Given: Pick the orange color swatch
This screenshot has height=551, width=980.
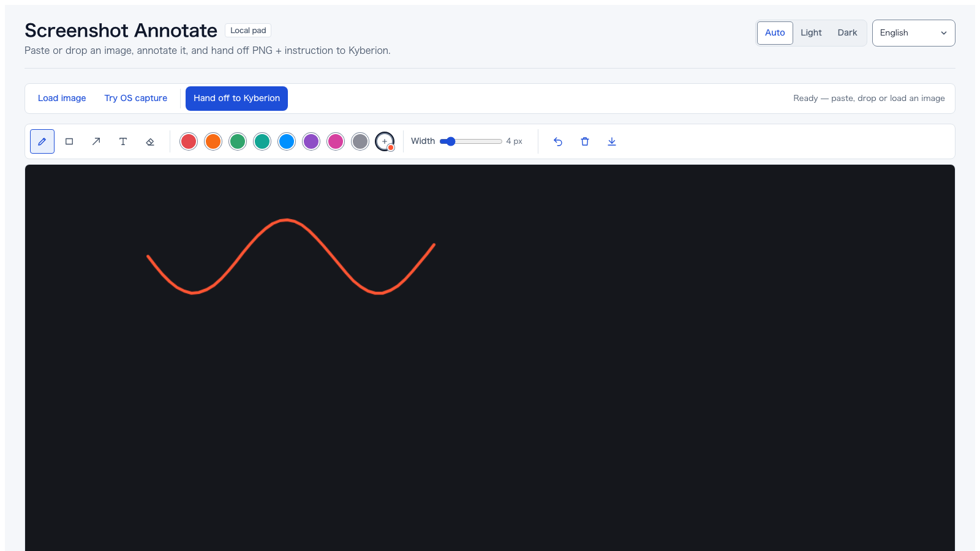Looking at the screenshot, I should pyautogui.click(x=213, y=141).
